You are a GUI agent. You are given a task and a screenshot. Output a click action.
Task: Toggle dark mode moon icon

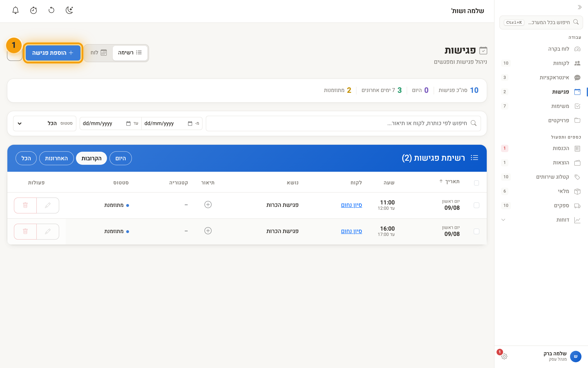69,10
